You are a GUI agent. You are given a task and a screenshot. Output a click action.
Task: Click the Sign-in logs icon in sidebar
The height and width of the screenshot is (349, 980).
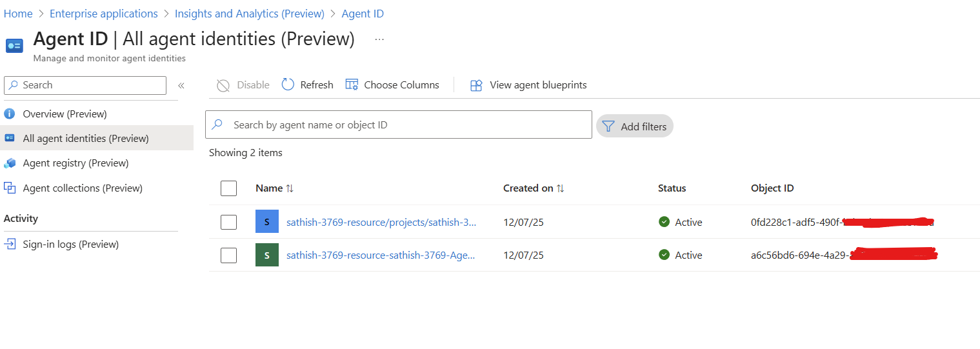pyautogui.click(x=10, y=244)
